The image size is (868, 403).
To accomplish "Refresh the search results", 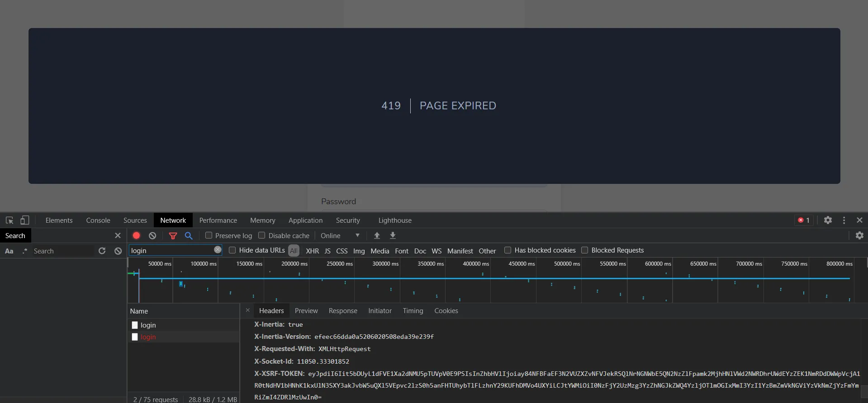I will pyautogui.click(x=102, y=251).
